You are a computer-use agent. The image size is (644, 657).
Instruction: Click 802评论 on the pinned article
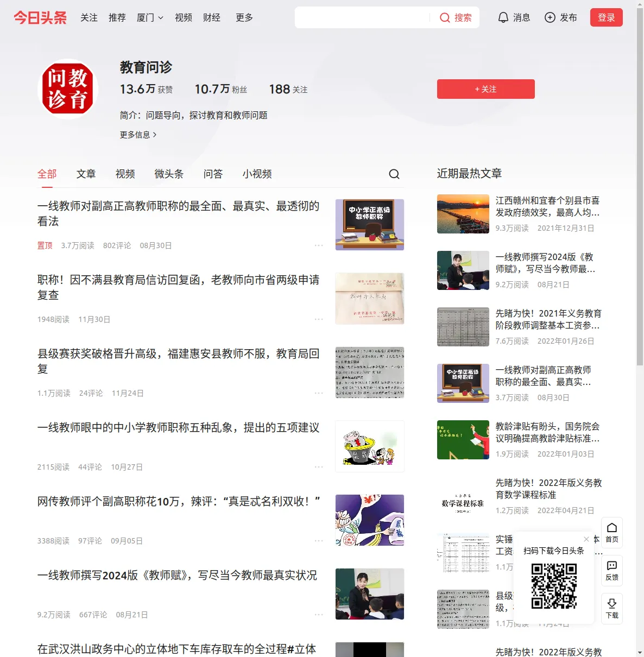click(117, 245)
